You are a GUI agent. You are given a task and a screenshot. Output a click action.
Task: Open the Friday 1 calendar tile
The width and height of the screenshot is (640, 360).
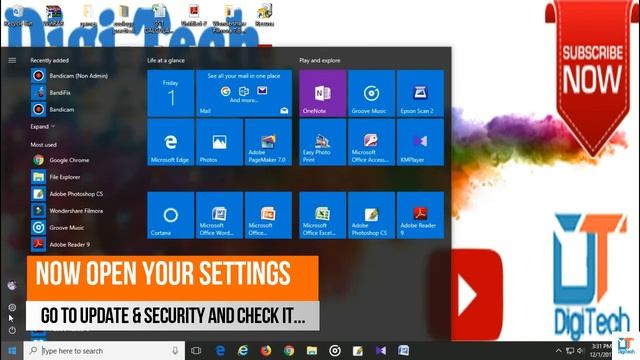(171, 93)
